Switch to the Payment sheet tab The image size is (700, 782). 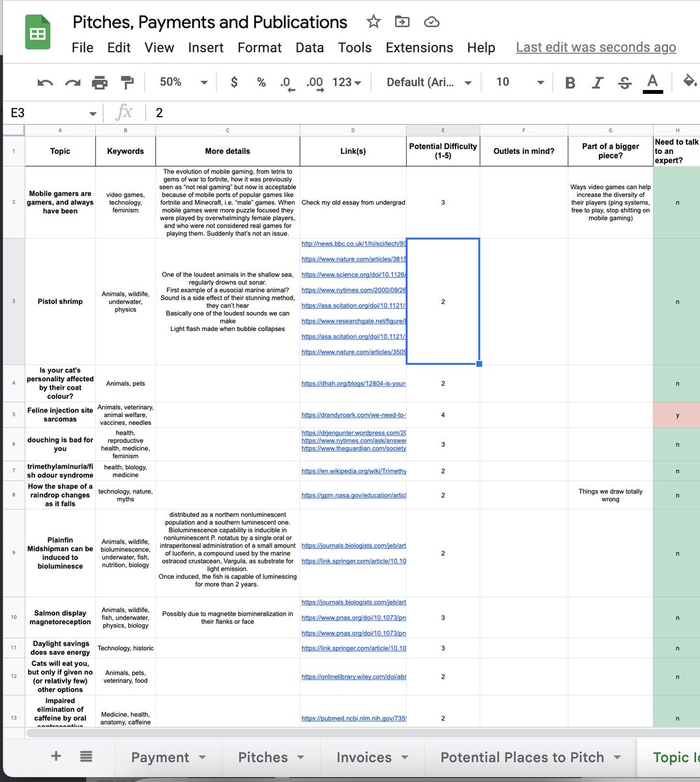[x=168, y=757]
